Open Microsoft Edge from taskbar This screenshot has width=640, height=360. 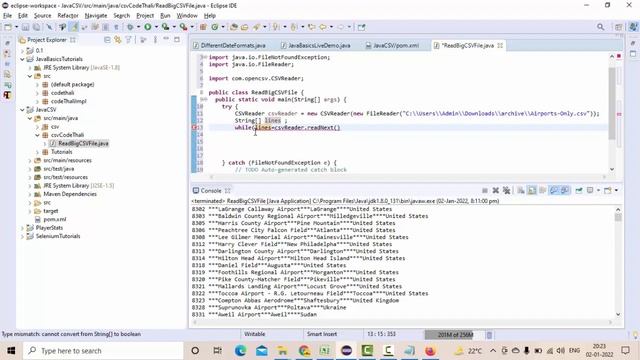pos(240,351)
